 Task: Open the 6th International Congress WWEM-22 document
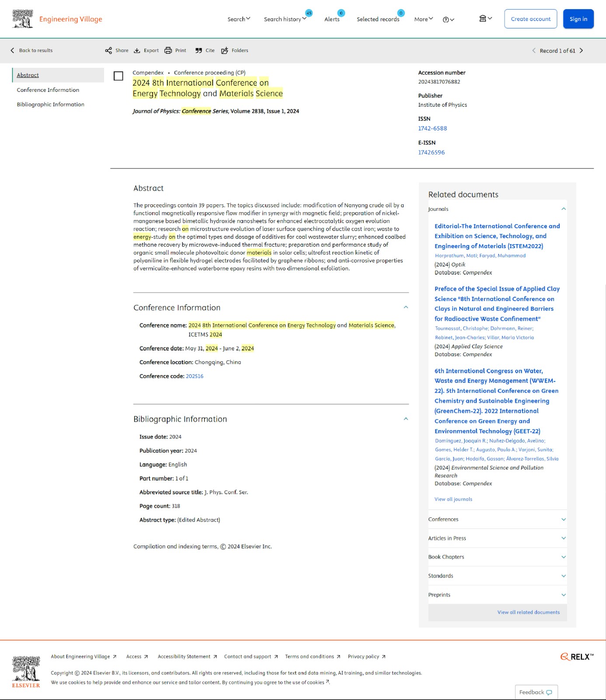496,401
